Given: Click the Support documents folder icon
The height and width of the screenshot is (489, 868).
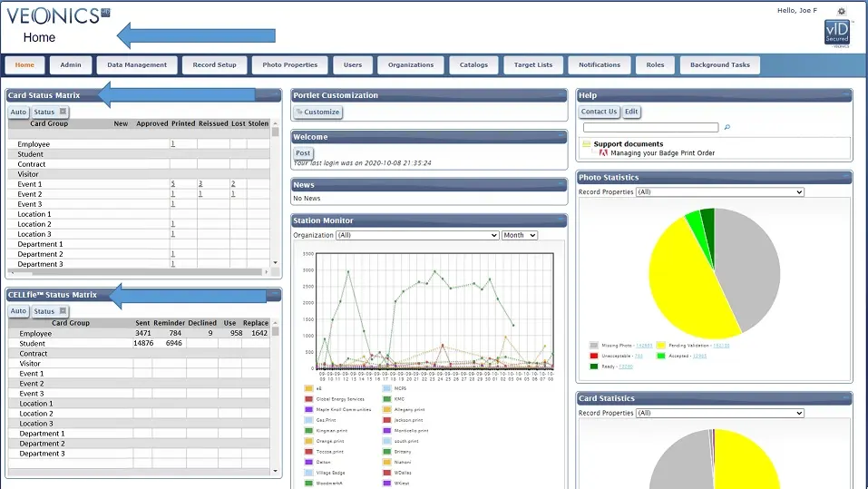Looking at the screenshot, I should coord(587,144).
